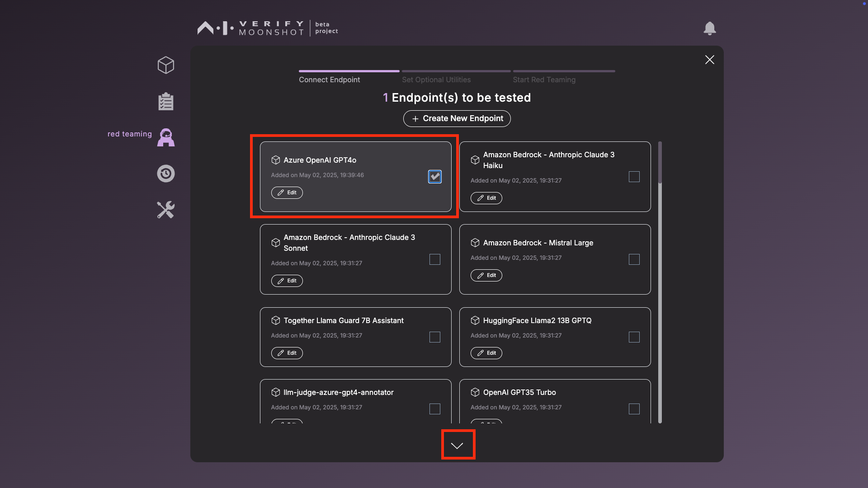Uncheck the Azure OpenAI GPT4o endpoint checkbox

tap(435, 177)
